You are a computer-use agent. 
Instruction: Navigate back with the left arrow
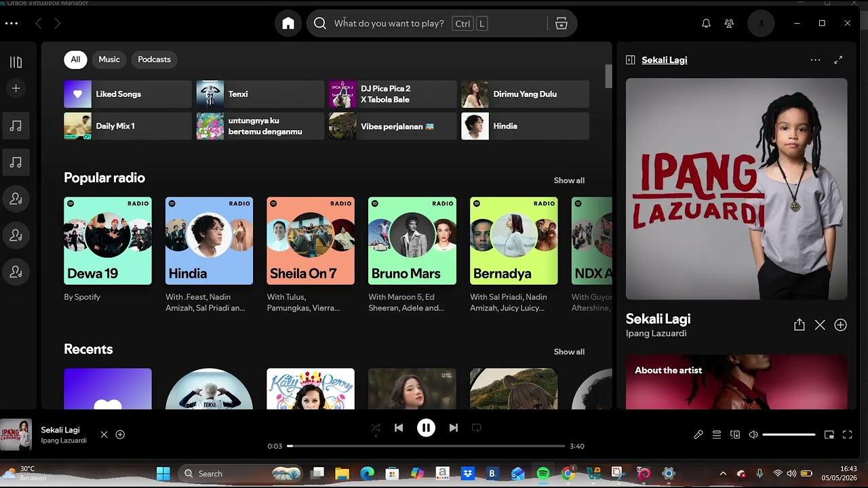tap(39, 24)
